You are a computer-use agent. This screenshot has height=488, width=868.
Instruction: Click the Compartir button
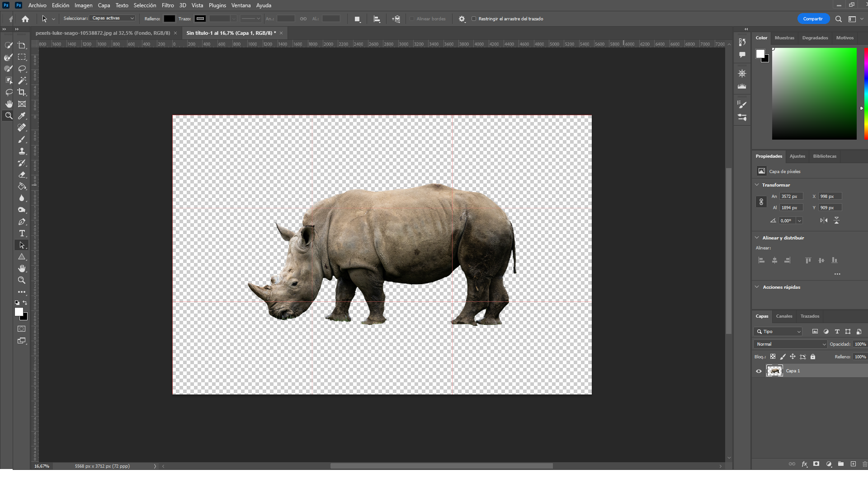coord(812,19)
